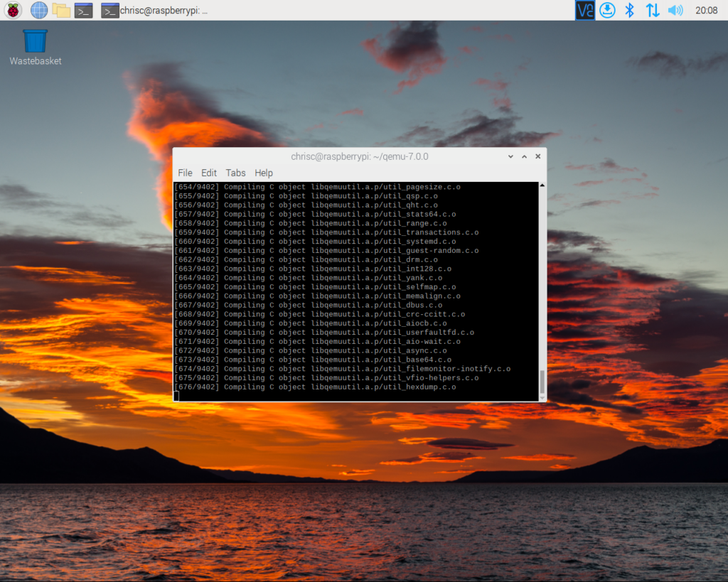This screenshot has height=582, width=728.
Task: Open the Bluetooth menu in the tray
Action: click(x=629, y=10)
